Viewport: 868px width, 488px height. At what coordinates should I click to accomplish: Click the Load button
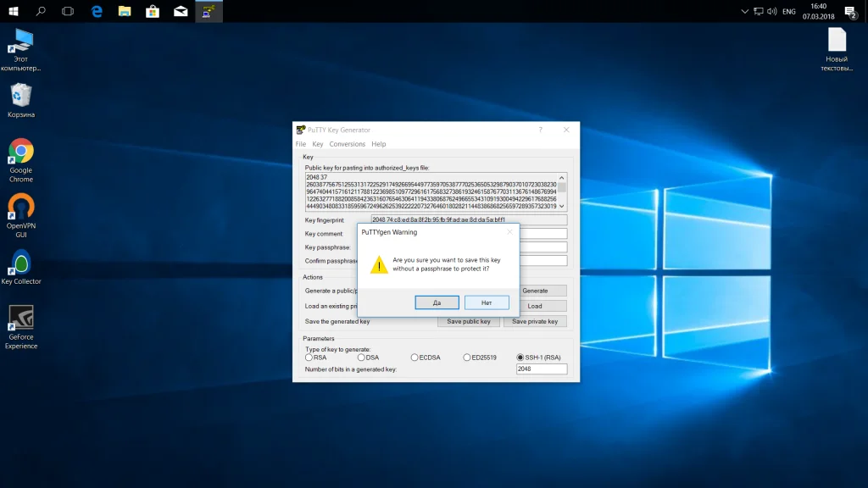click(543, 306)
